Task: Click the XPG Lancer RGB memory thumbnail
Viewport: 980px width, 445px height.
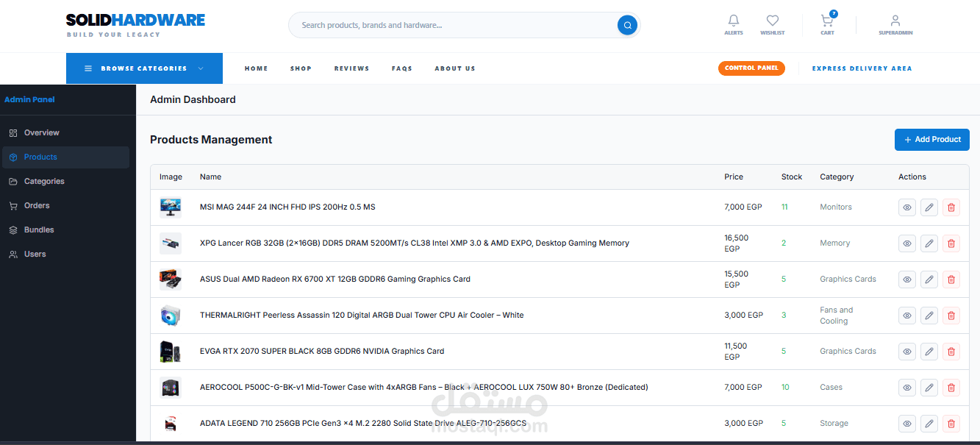Action: pos(170,243)
